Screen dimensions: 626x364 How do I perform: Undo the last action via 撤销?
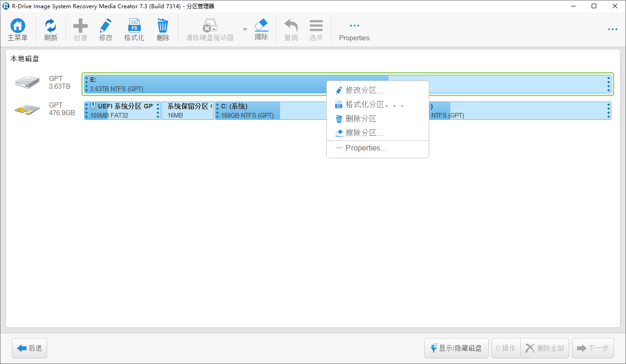pyautogui.click(x=291, y=29)
